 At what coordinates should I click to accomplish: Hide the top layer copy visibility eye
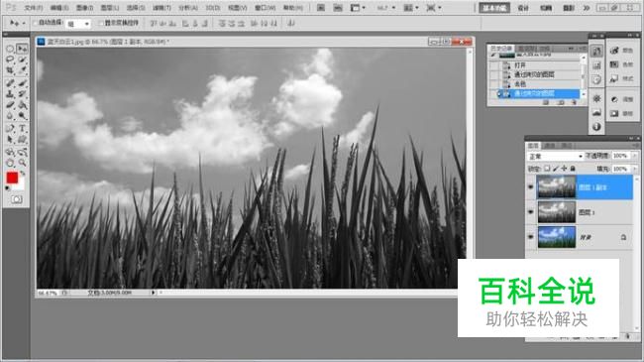[531, 187]
